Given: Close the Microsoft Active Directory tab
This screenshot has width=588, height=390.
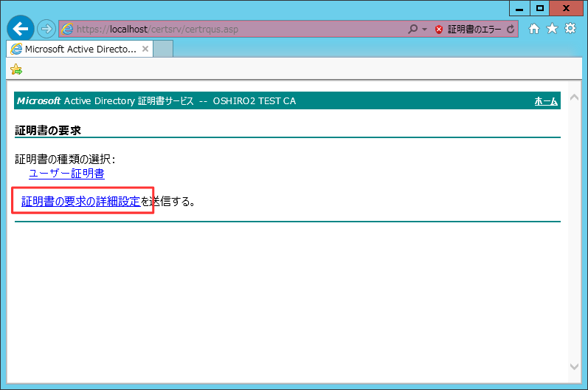Looking at the screenshot, I should point(145,49).
